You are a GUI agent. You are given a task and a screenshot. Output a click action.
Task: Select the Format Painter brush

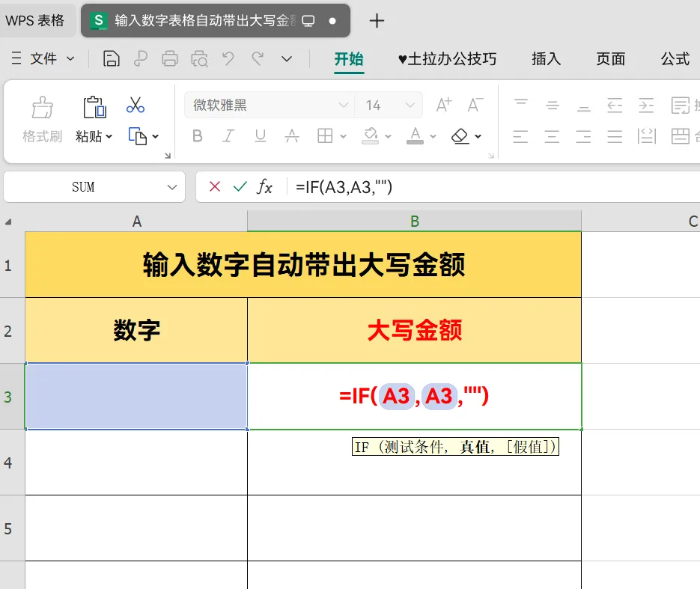click(x=43, y=107)
